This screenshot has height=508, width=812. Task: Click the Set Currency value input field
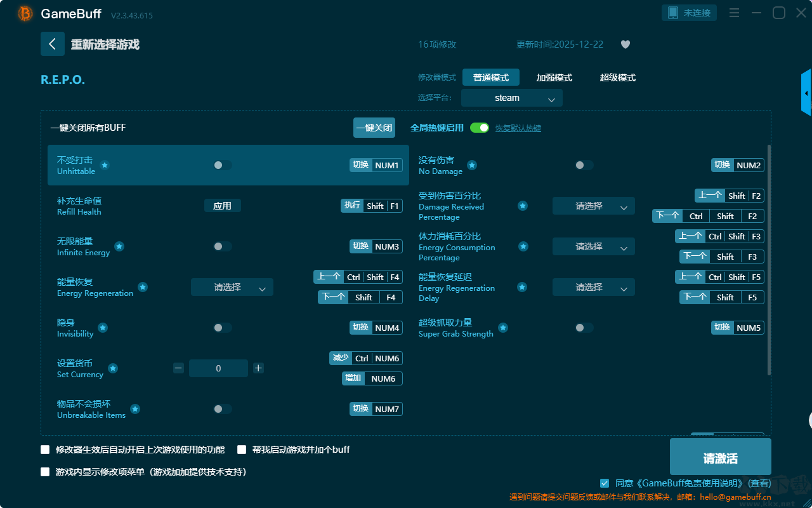(218, 368)
